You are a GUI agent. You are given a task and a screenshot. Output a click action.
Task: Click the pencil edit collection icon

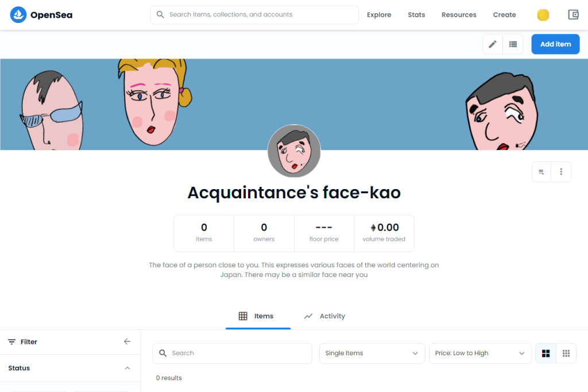coord(492,44)
